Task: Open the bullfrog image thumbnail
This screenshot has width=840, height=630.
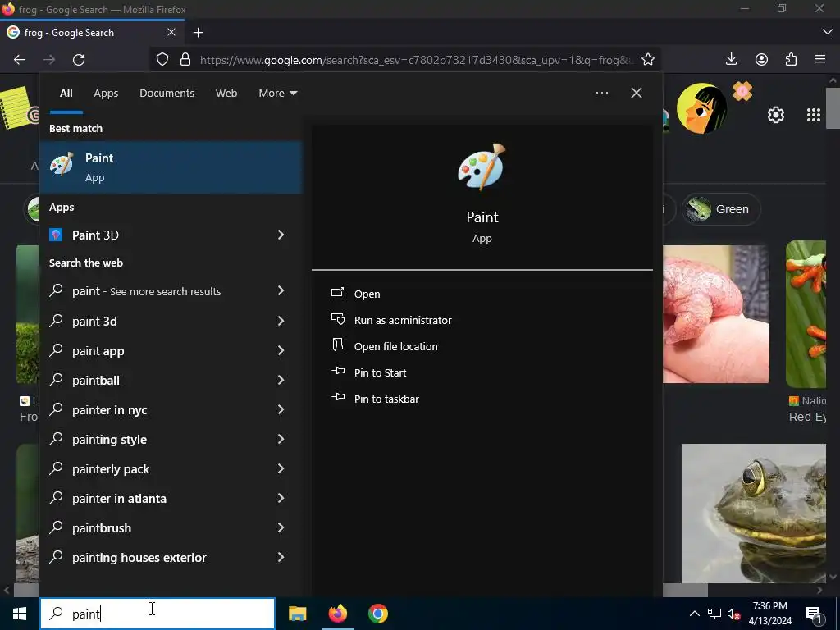Action: 753,513
